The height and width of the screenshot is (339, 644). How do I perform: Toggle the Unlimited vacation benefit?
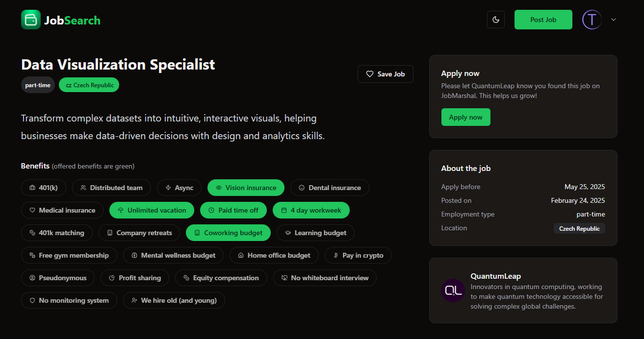click(152, 210)
